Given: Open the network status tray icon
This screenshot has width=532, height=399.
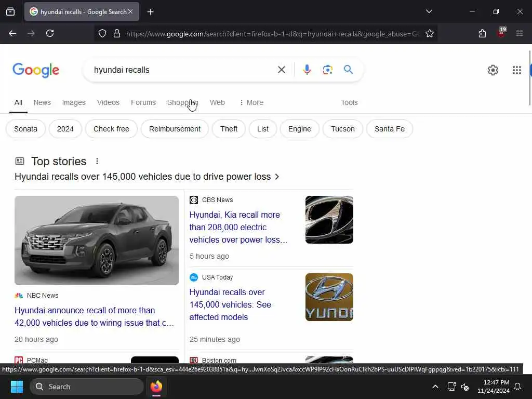Looking at the screenshot, I should (451, 387).
